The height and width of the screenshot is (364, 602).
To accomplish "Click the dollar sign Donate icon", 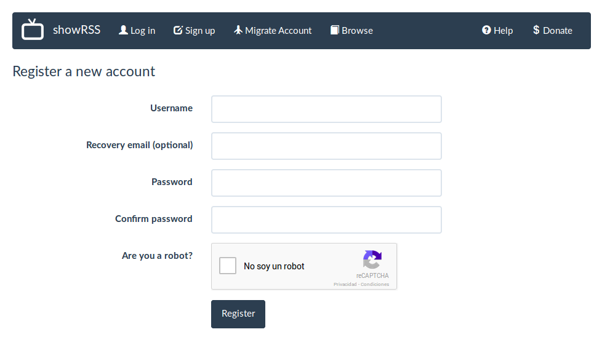I will 536,30.
